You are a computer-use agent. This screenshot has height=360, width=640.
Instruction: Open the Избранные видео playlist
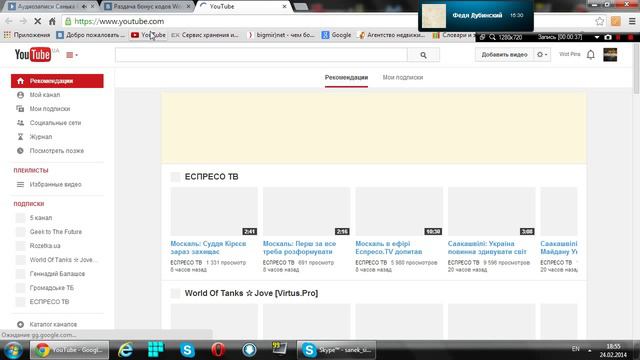click(x=57, y=184)
